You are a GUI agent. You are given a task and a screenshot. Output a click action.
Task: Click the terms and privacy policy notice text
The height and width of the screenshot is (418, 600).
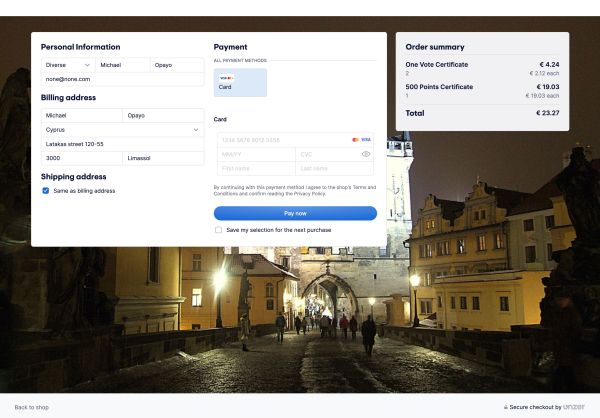[295, 190]
